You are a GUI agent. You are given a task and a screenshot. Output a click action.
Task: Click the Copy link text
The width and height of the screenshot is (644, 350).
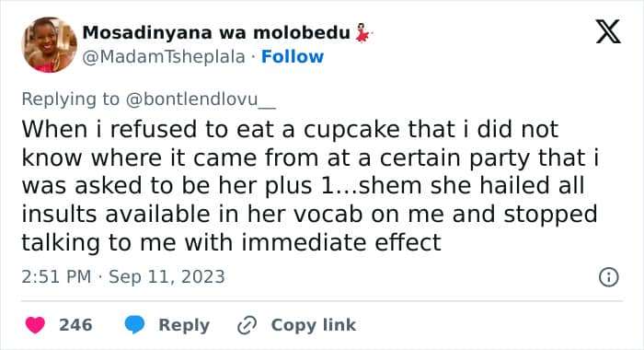[314, 325]
